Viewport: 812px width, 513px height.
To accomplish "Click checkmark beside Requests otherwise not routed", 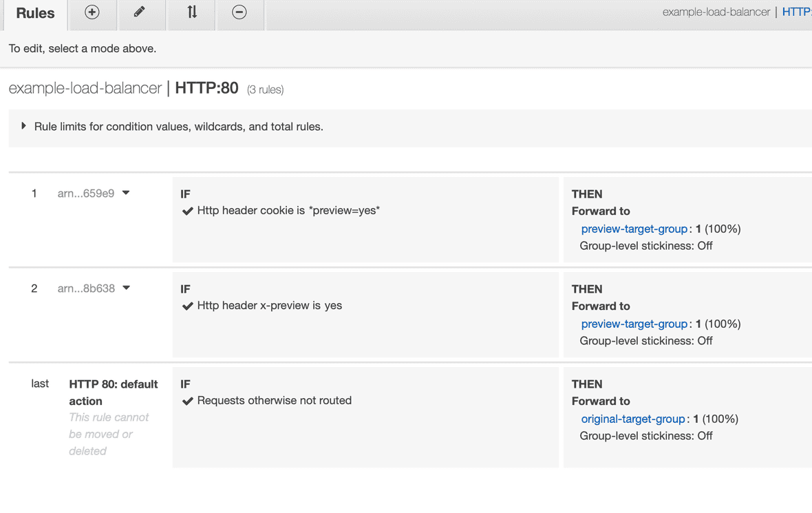I will [x=186, y=401].
